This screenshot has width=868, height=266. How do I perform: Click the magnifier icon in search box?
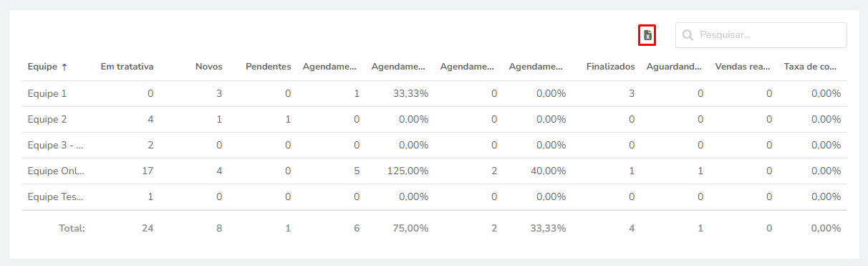click(688, 35)
